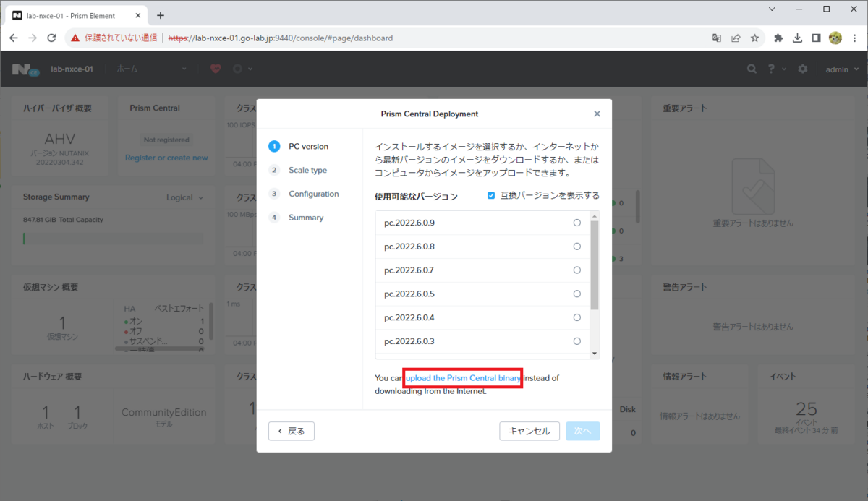The image size is (868, 501).
Task: Click the help question mark icon
Action: pos(772,69)
